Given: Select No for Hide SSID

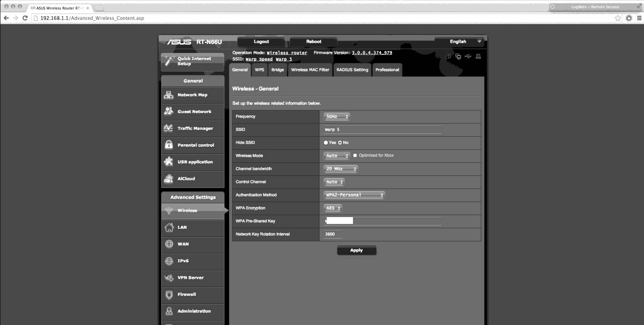Looking at the screenshot, I should (340, 143).
